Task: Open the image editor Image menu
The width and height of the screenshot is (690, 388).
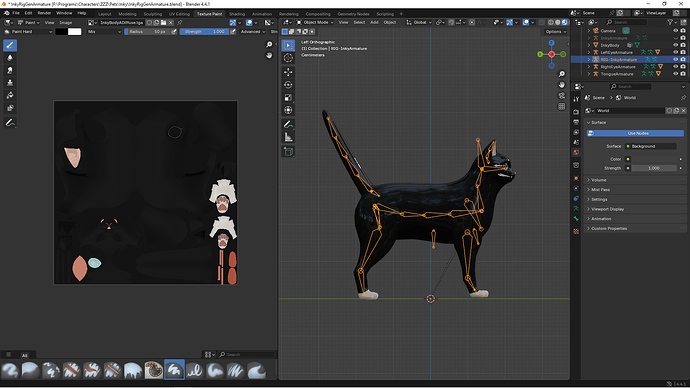Action: click(x=66, y=22)
